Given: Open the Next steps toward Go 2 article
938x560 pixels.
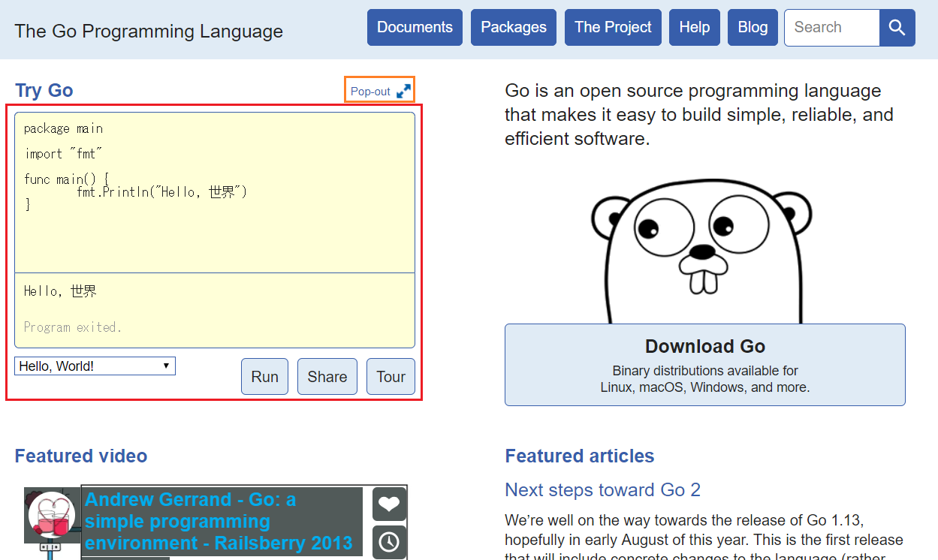Looking at the screenshot, I should (x=602, y=490).
